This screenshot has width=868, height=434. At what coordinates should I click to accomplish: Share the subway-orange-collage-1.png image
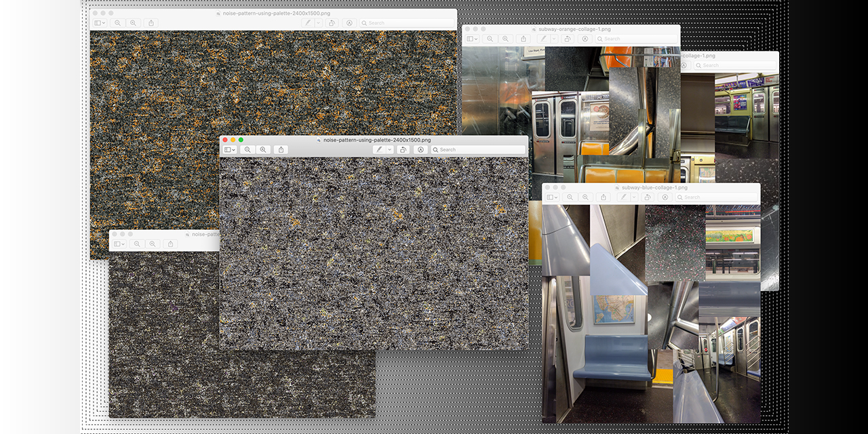pos(523,39)
